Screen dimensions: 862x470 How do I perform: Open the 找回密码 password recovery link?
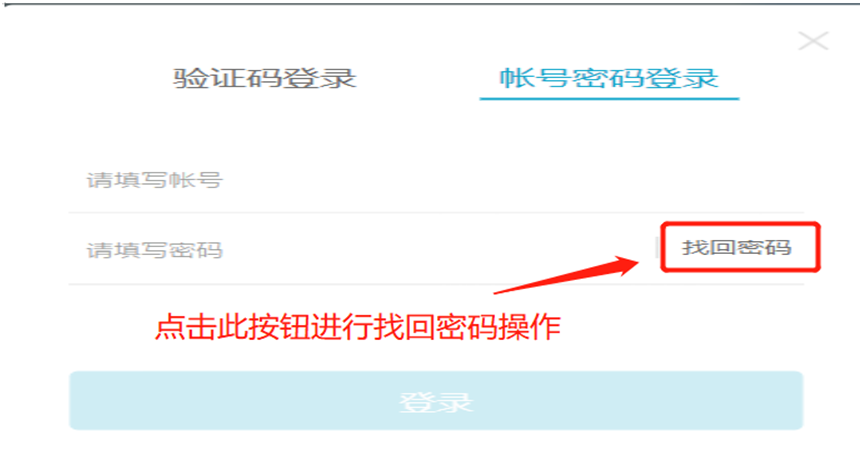coord(737,247)
